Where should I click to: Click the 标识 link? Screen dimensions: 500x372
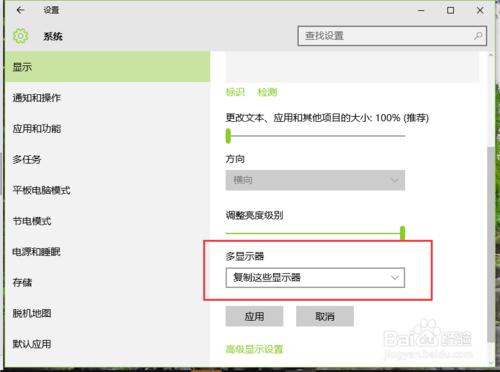pyautogui.click(x=235, y=92)
